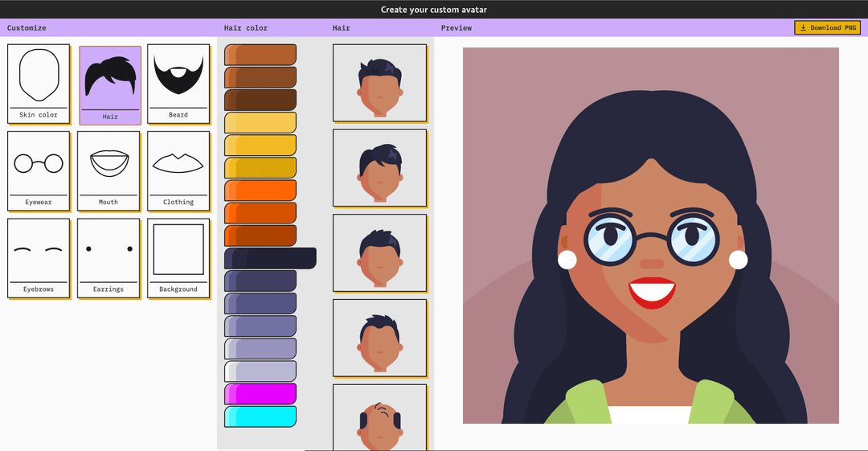Click the Hair color panel heading

246,27
